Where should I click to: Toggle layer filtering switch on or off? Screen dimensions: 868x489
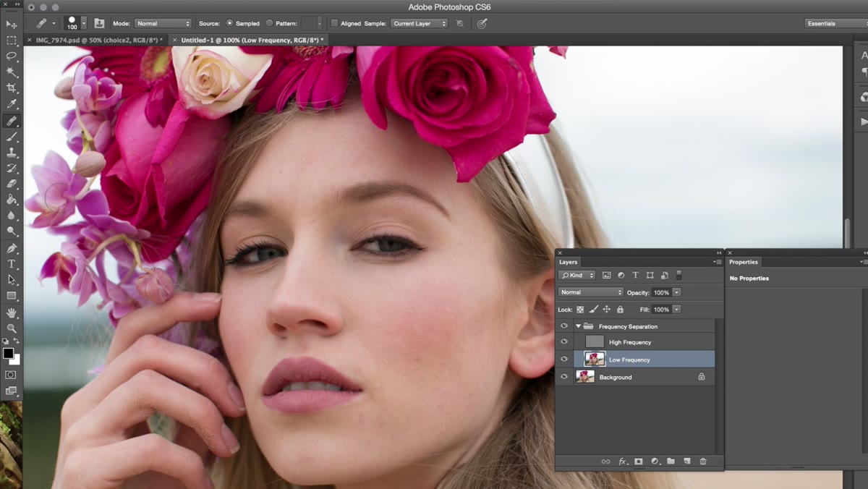pyautogui.click(x=678, y=275)
